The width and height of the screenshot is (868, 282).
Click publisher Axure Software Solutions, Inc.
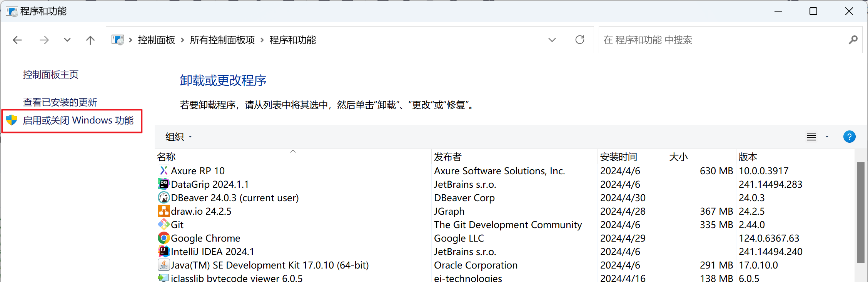click(499, 171)
